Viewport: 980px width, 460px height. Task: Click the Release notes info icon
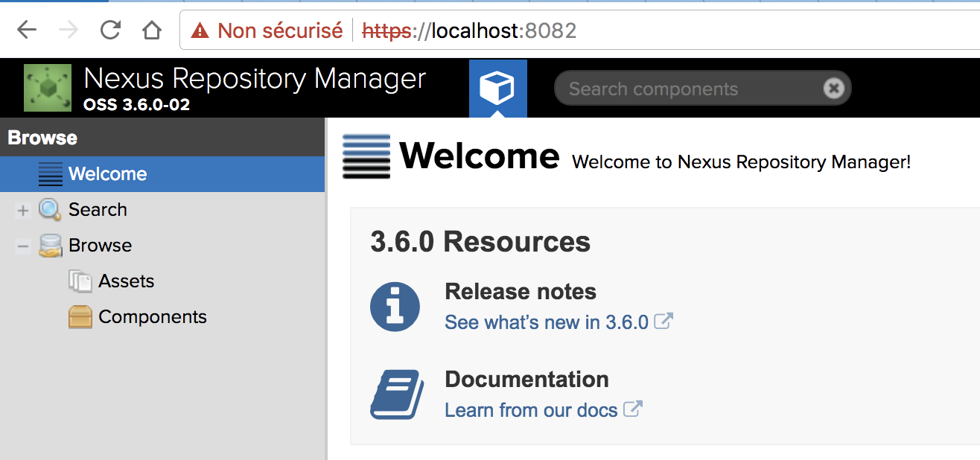click(x=395, y=306)
